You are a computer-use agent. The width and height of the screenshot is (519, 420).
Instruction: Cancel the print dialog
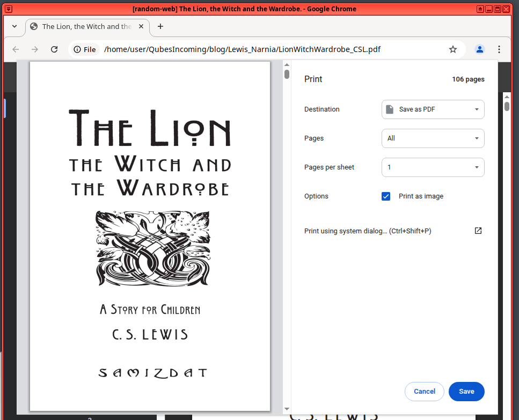click(x=424, y=392)
